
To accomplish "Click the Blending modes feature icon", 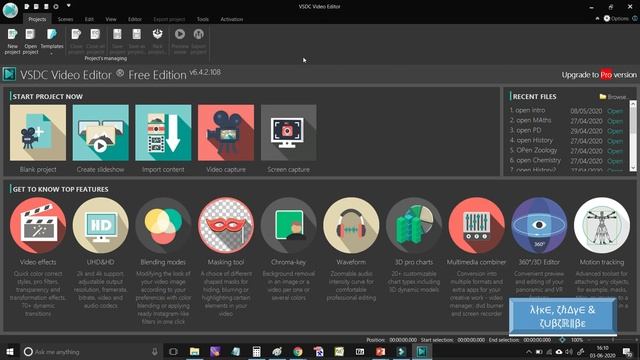I will pyautogui.click(x=163, y=225).
